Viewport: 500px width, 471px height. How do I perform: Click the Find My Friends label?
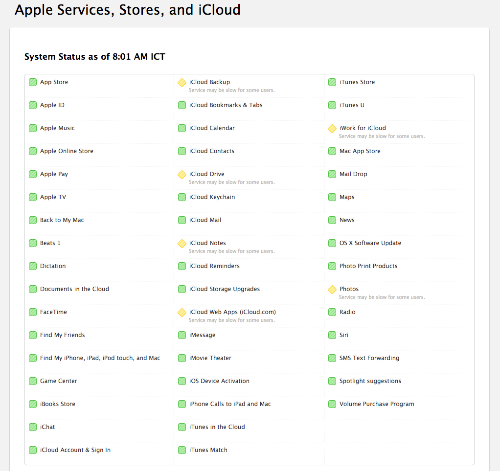[62, 335]
